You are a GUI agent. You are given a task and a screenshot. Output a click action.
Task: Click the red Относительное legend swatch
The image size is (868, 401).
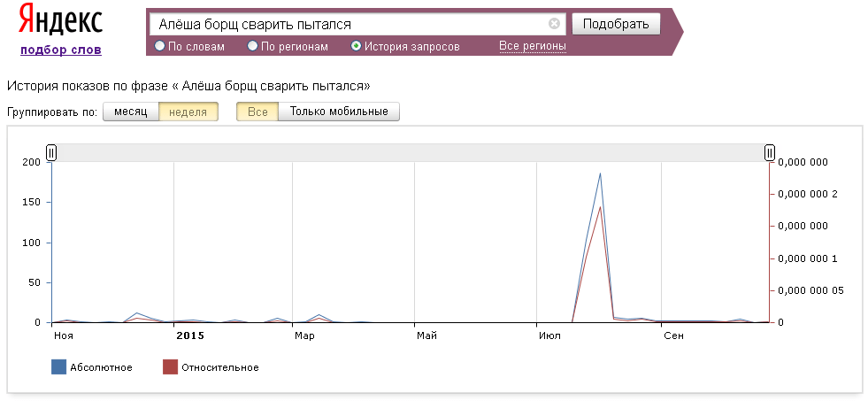(171, 366)
